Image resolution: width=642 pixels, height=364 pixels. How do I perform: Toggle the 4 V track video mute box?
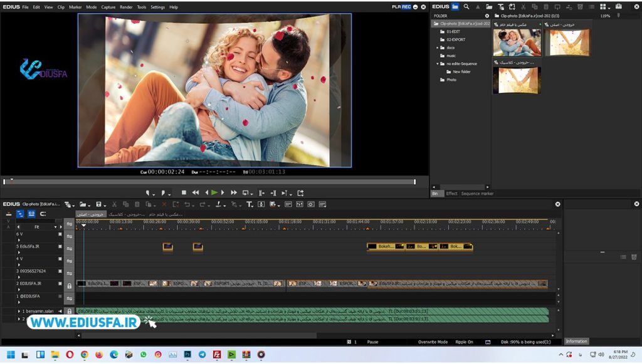click(60, 259)
